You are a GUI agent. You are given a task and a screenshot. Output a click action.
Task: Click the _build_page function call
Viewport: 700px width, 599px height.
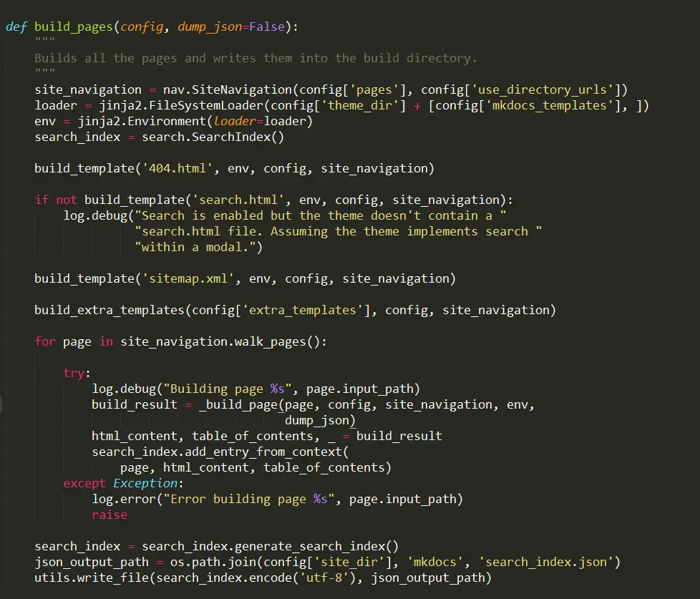[x=238, y=404]
